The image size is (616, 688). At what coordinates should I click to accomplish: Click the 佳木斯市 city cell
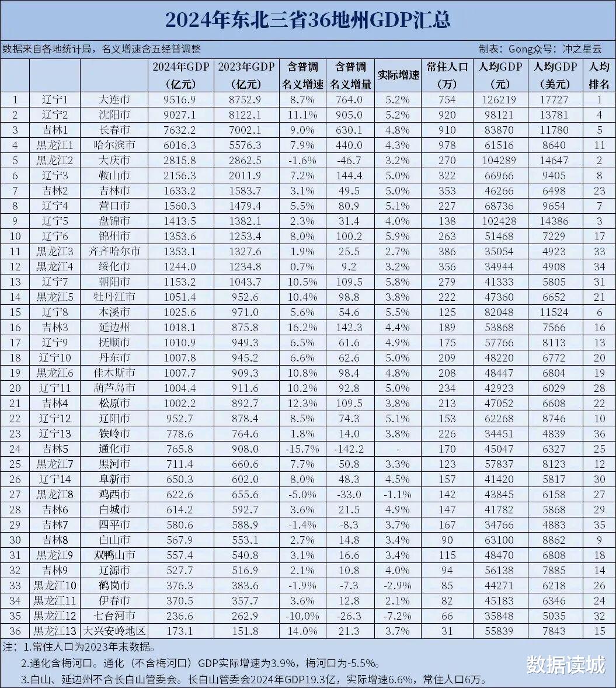(114, 373)
